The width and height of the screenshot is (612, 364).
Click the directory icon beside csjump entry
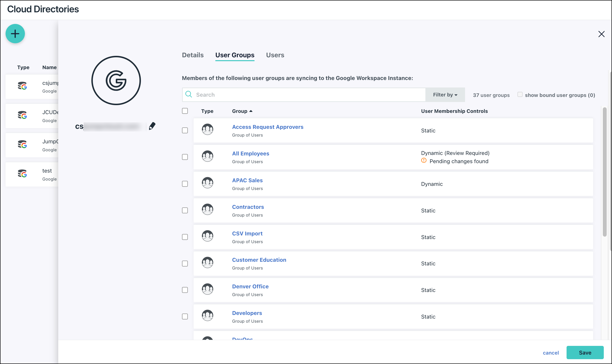point(23,86)
